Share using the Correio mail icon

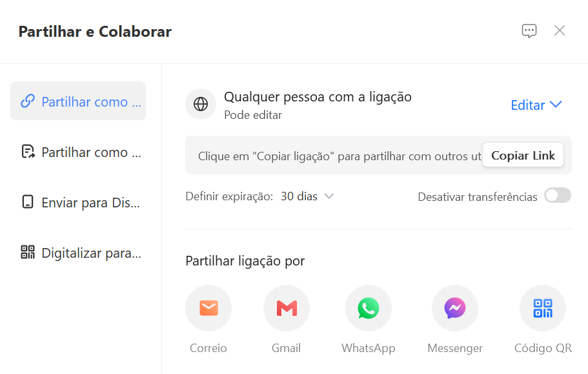point(208,308)
